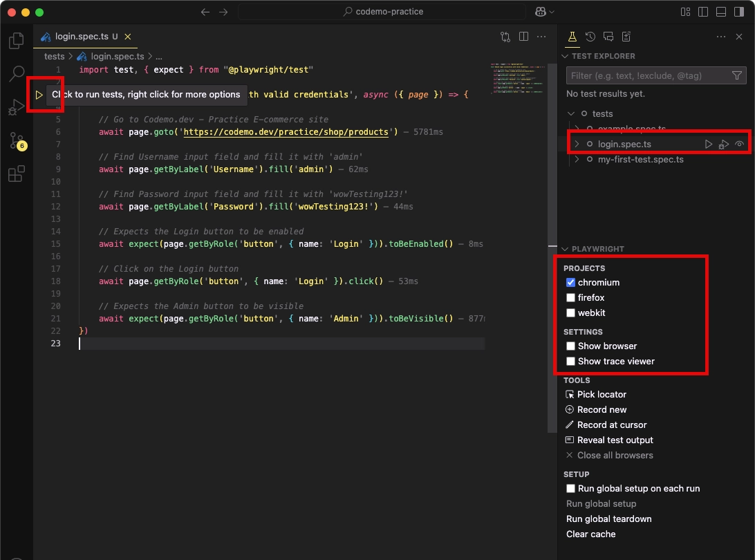The height and width of the screenshot is (560, 755).
Task: Collapse the tests folder in explorer
Action: coord(571,113)
